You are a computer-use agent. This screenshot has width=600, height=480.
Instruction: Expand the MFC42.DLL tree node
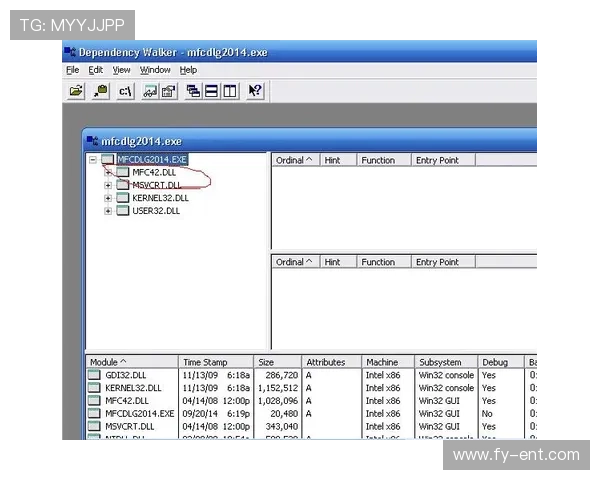click(x=108, y=172)
